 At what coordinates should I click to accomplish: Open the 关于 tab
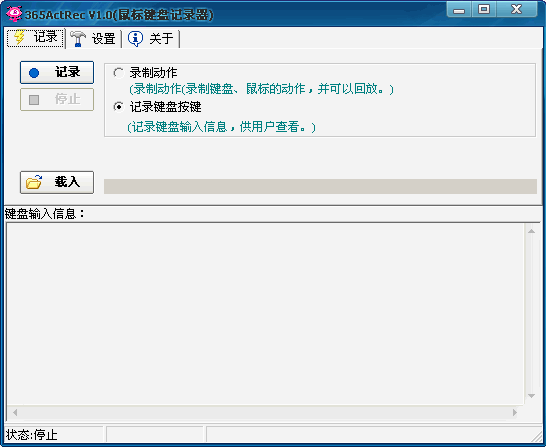[x=151, y=38]
